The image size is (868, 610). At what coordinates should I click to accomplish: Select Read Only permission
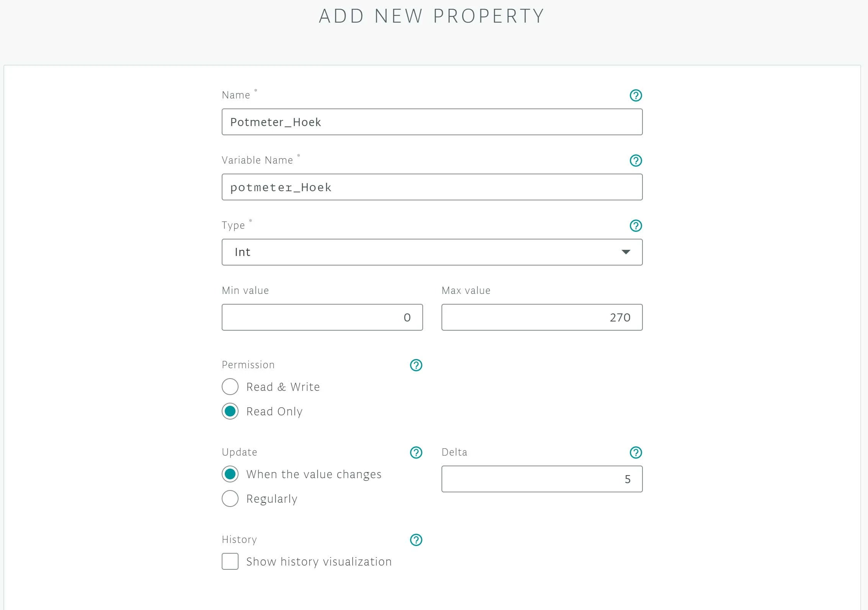[230, 411]
